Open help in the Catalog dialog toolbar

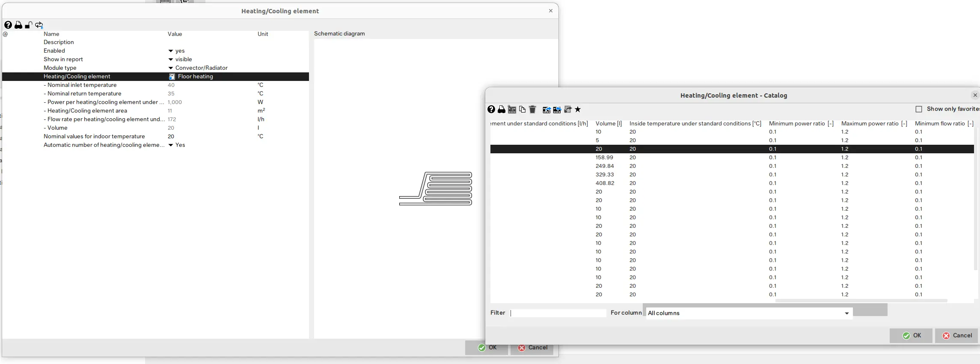(x=491, y=110)
